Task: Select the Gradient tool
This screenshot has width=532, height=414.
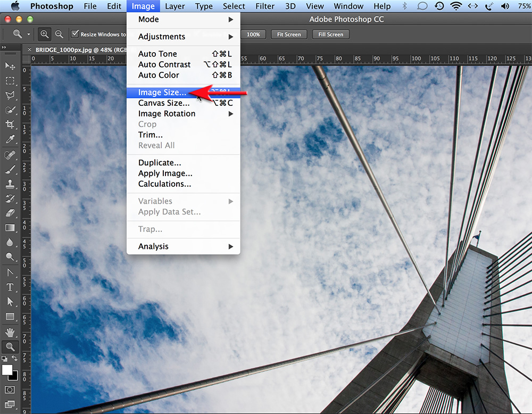Action: (11, 228)
